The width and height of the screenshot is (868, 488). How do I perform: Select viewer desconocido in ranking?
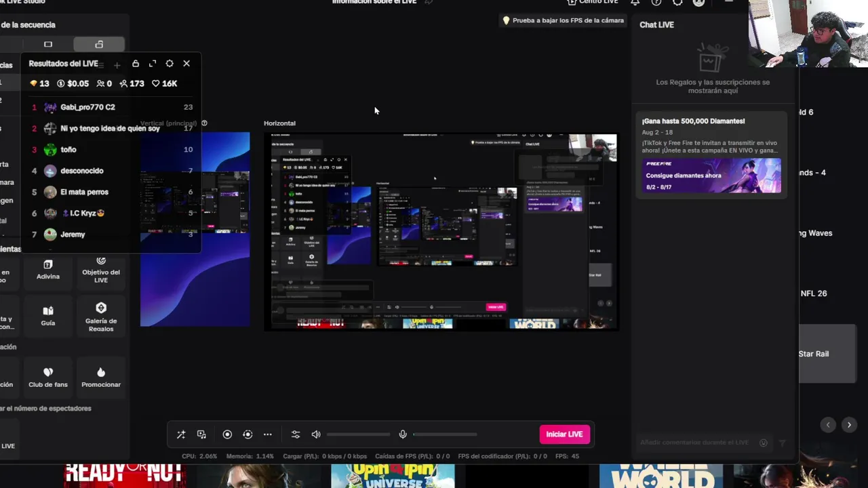click(112, 171)
